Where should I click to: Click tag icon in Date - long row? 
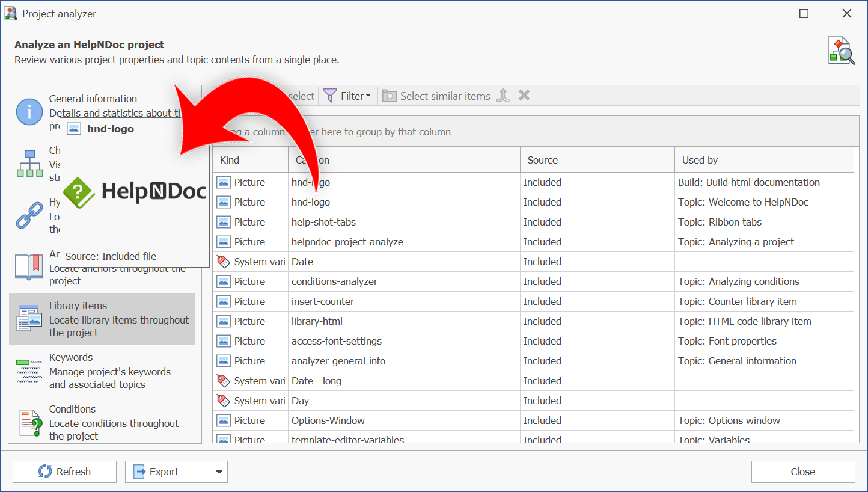click(x=224, y=381)
